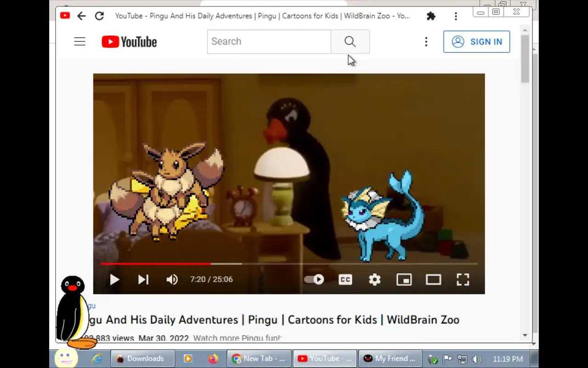Screen dimensions: 588x368
Task: Seek on the red video progress bar
Action: click(x=156, y=264)
